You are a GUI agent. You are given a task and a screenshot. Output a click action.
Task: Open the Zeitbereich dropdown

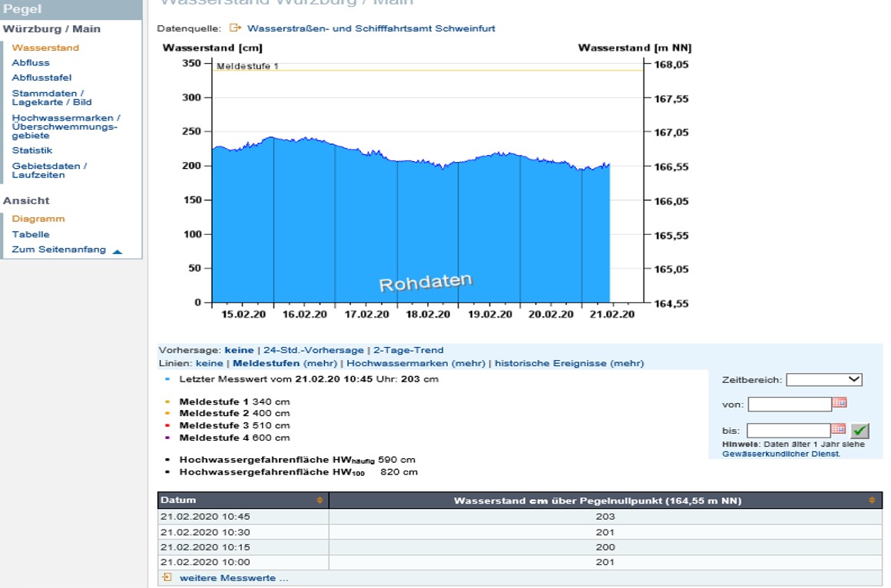824,379
